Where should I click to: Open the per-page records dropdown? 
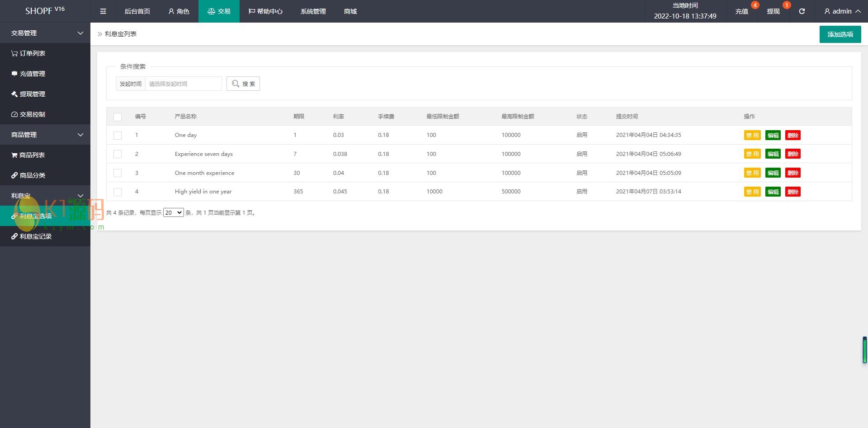tap(173, 212)
